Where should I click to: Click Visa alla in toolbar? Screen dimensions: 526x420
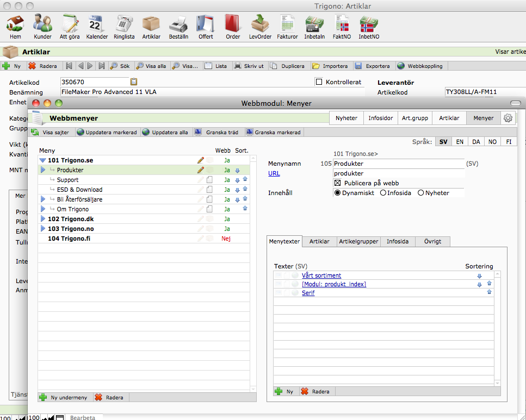(151, 66)
